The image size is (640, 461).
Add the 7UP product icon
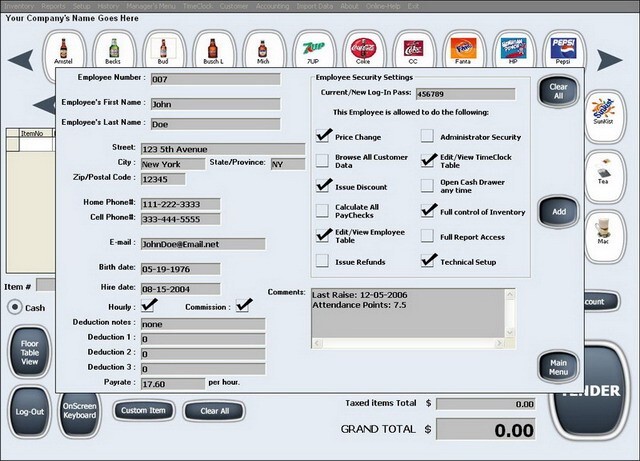click(313, 51)
